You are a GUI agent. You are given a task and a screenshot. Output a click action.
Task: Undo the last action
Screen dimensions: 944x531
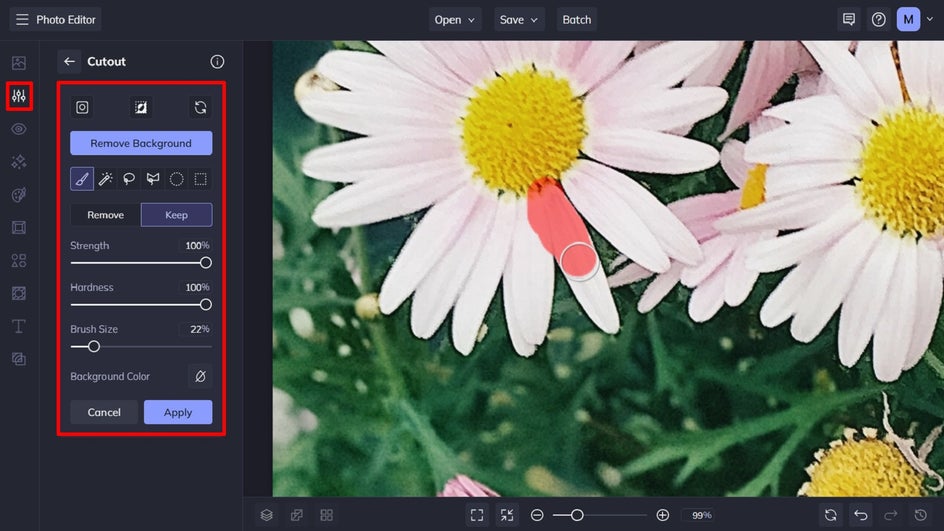(x=860, y=515)
